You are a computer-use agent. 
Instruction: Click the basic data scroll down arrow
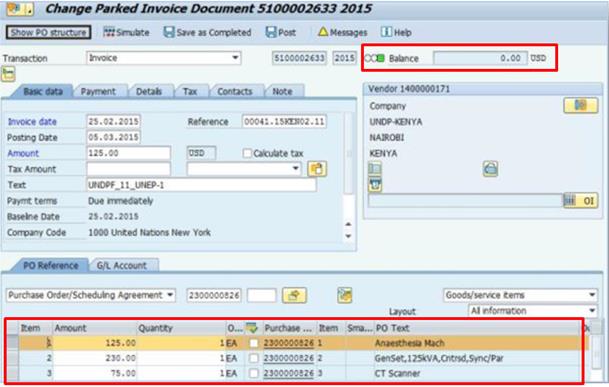pyautogui.click(x=348, y=236)
